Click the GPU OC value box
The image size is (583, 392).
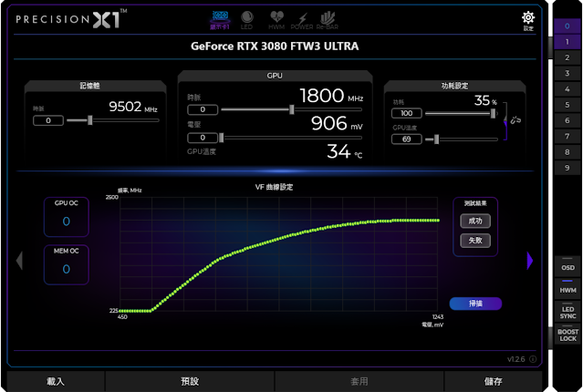pos(67,217)
